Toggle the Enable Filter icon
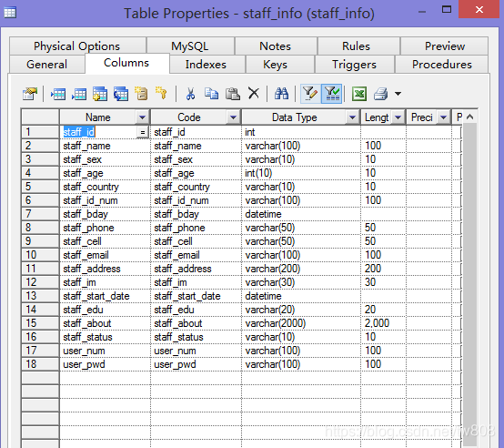This screenshot has height=448, width=504. tap(332, 94)
